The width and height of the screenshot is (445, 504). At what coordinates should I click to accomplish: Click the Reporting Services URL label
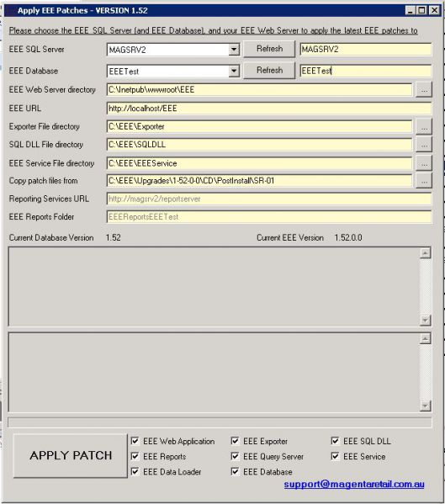pyautogui.click(x=49, y=199)
